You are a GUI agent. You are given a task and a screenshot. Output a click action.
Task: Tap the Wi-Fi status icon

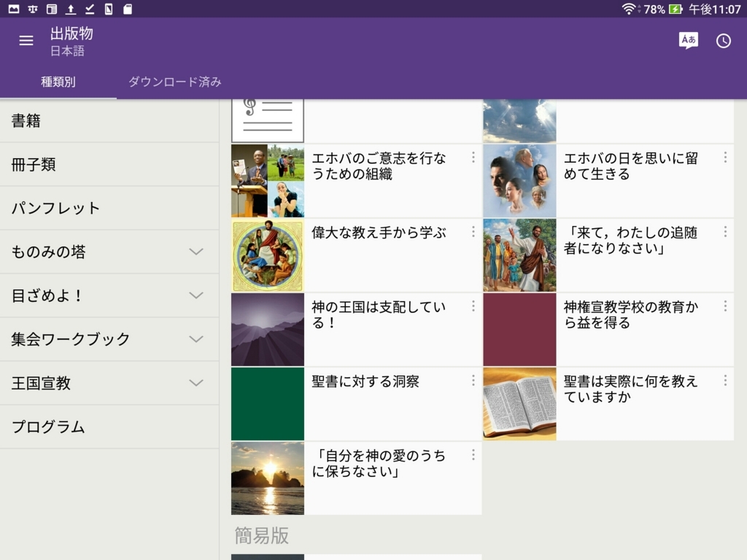(x=628, y=9)
